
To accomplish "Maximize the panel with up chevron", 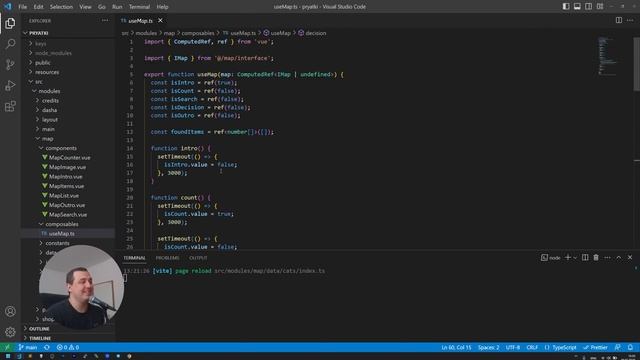I will click(619, 258).
